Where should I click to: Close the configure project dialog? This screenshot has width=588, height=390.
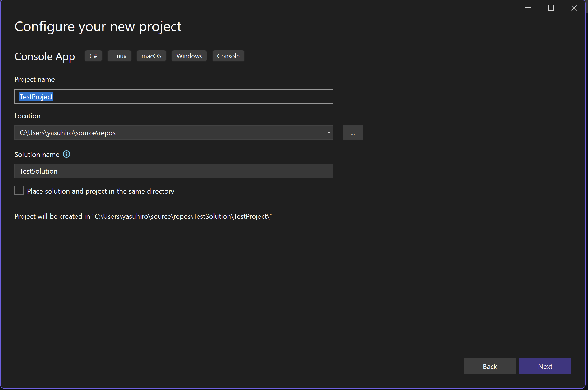click(x=574, y=8)
